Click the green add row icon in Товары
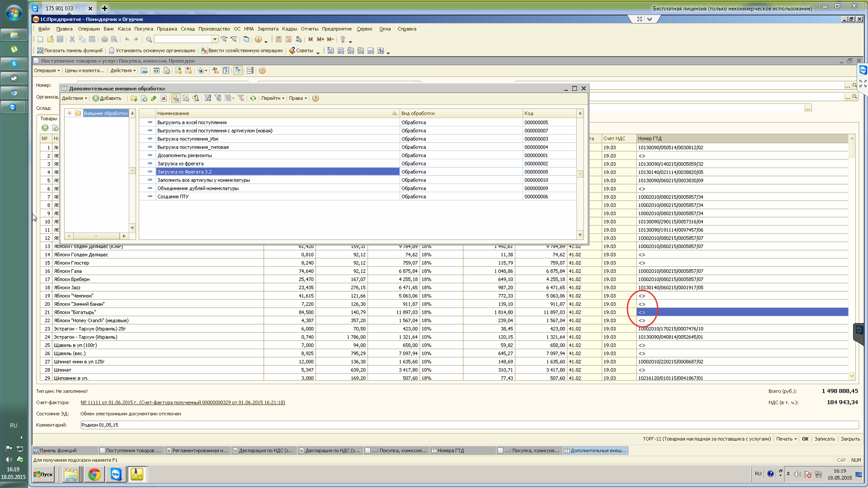 45,128
